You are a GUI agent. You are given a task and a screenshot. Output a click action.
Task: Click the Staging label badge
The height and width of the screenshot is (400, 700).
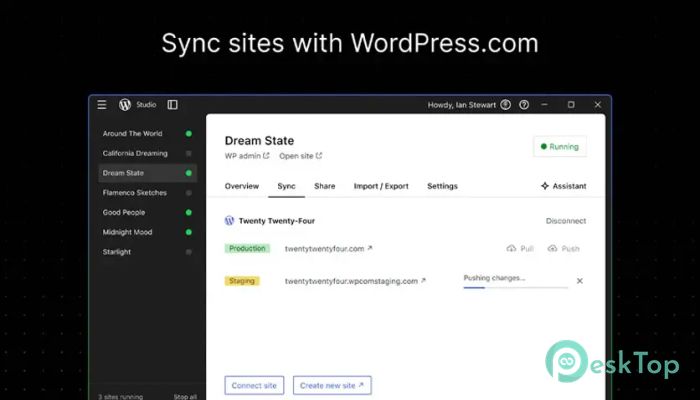click(x=242, y=281)
